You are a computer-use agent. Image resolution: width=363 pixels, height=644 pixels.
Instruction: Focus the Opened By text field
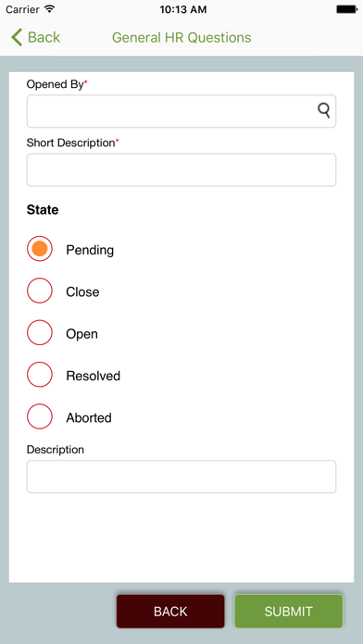click(x=181, y=111)
